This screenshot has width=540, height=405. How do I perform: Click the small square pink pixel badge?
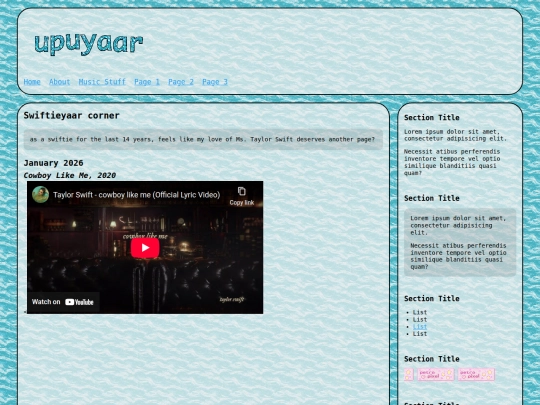coord(408,375)
